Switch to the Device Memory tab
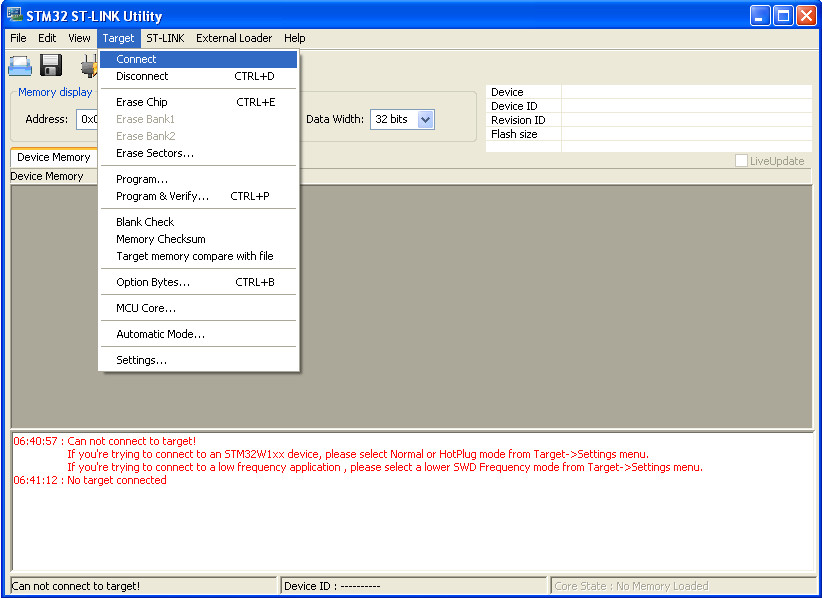The height and width of the screenshot is (598, 822). pyautogui.click(x=53, y=157)
